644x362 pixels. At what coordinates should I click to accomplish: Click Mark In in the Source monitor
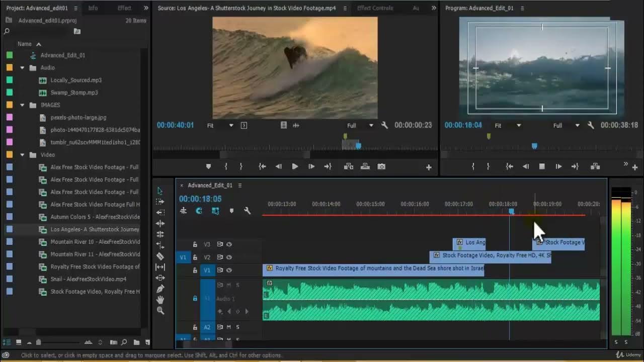point(225,166)
